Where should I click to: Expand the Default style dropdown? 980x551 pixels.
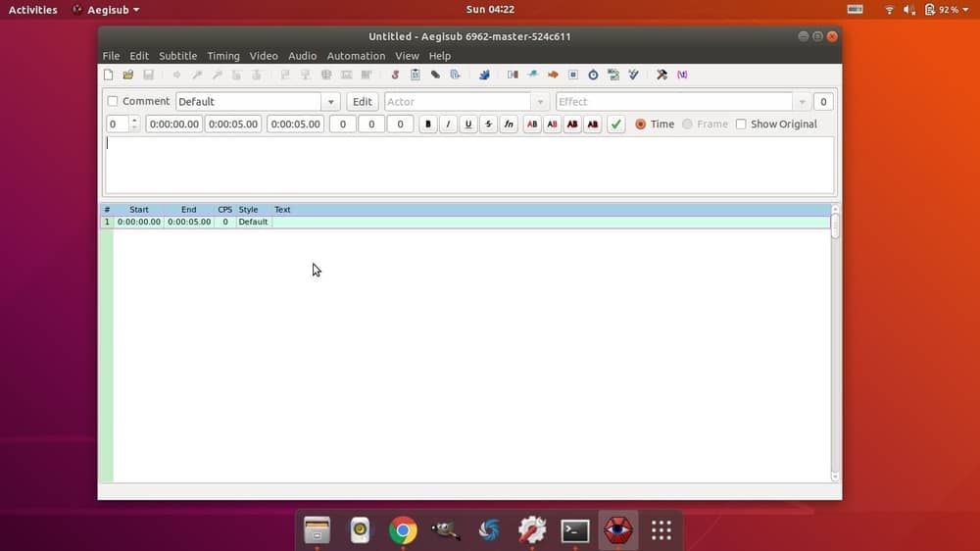pos(330,101)
